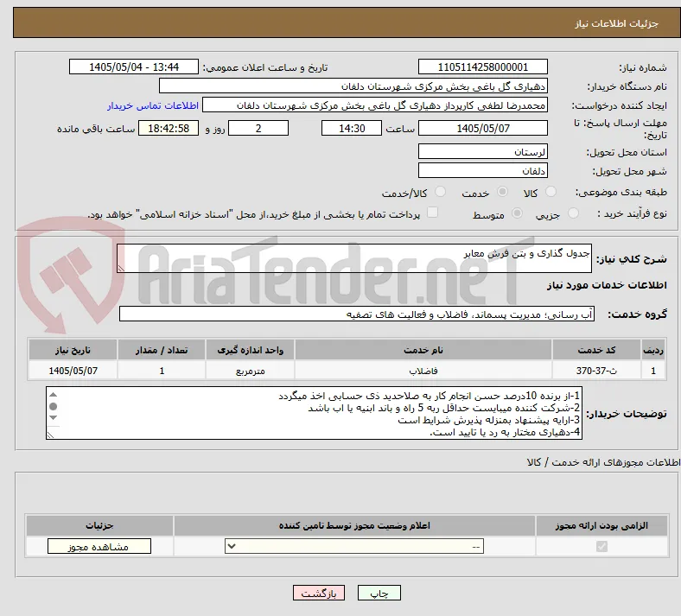Image resolution: width=681 pixels, height=616 pixels.
Task: Click the deadline date field 1405/05/07
Action: pos(482,128)
